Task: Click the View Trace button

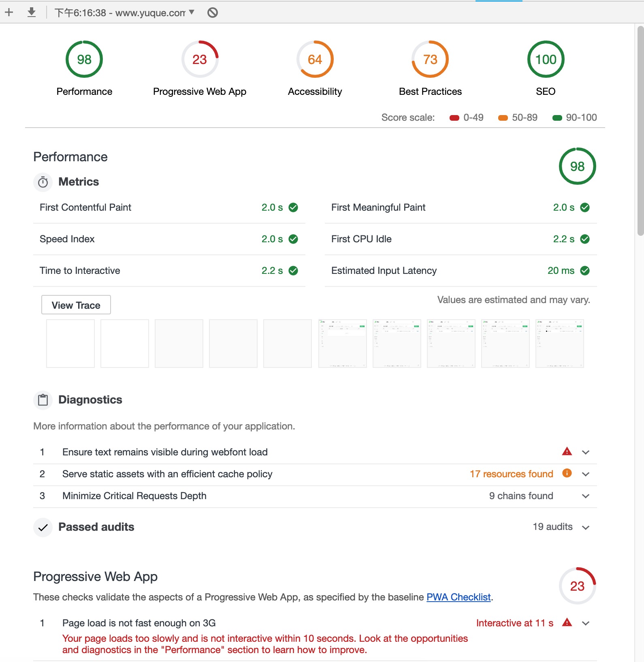Action: click(x=76, y=305)
